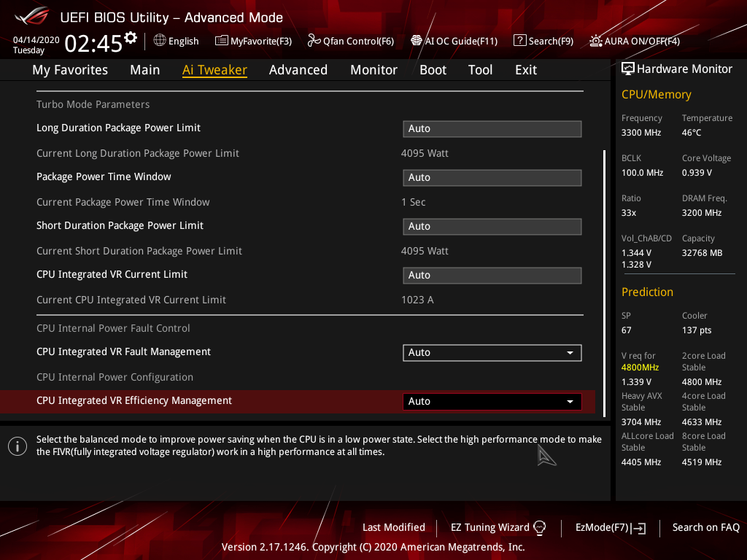Click the yellow 4800MHz prediction value
The image size is (747, 560).
click(640, 367)
